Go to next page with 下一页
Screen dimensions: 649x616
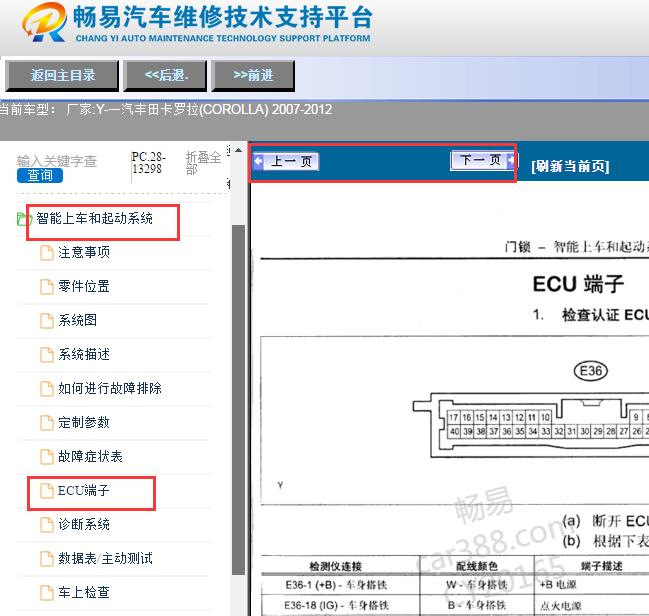pyautogui.click(x=482, y=160)
